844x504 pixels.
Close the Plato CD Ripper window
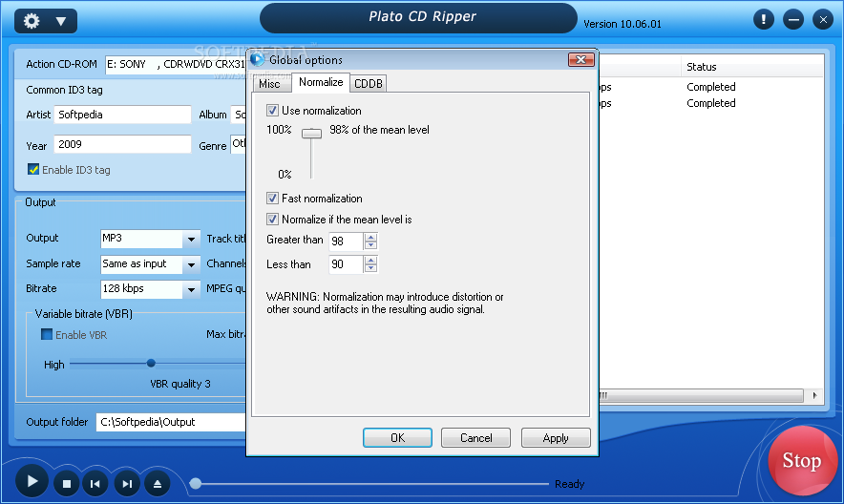823,20
